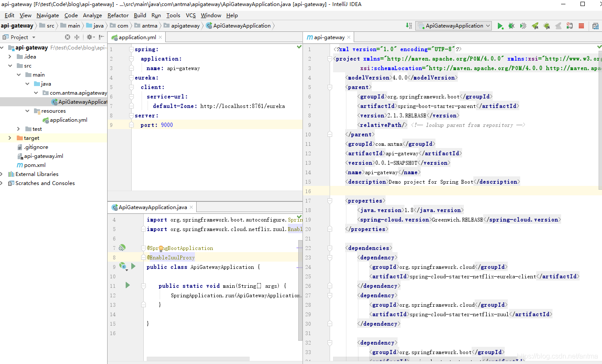602x364 pixels.
Task: Toggle the fold marker at dependencies tag
Action: 330,248
